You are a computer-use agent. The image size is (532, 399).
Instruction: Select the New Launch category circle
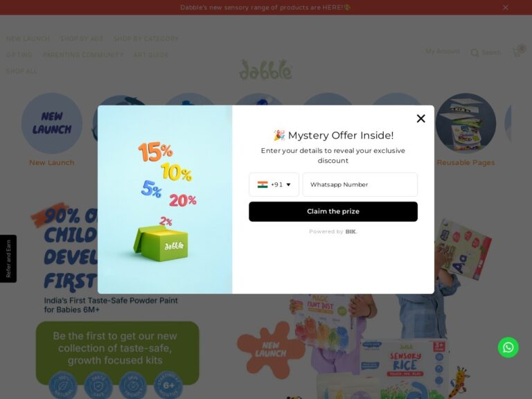pyautogui.click(x=51, y=123)
